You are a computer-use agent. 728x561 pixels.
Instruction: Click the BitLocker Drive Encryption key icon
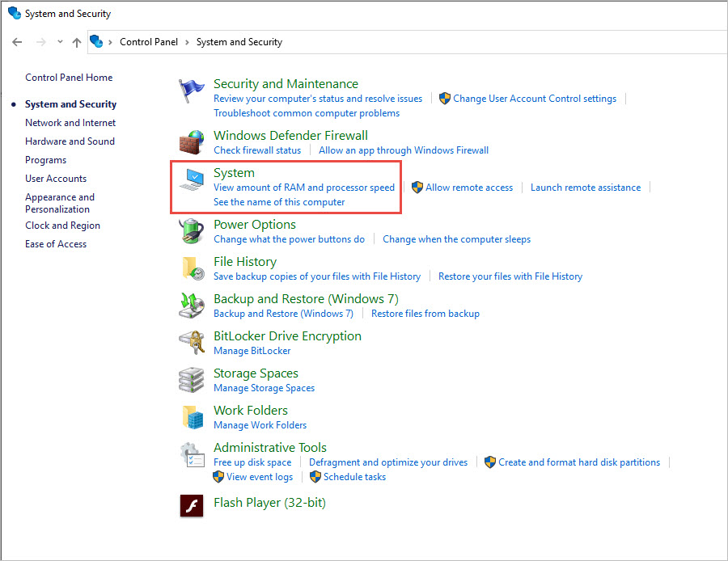click(x=191, y=343)
